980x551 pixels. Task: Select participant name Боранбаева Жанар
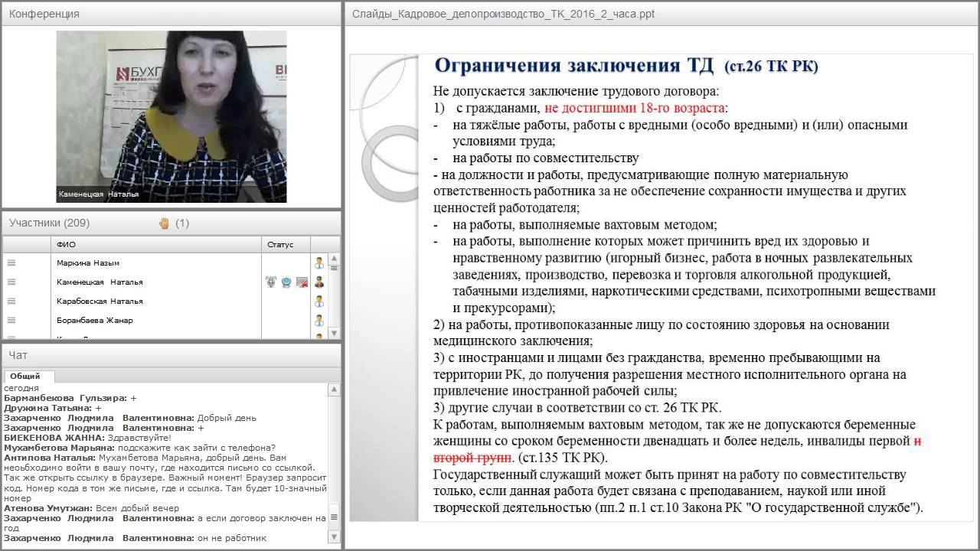pos(94,320)
